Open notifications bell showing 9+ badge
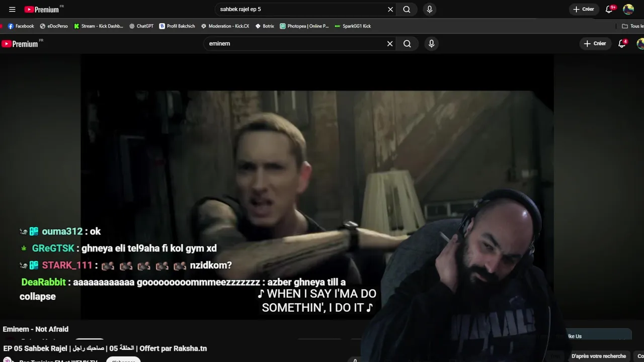Viewport: 644px width, 362px height. click(x=609, y=9)
